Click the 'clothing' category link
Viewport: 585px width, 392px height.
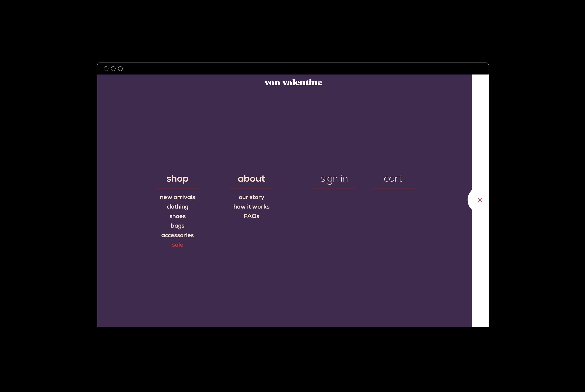click(177, 207)
